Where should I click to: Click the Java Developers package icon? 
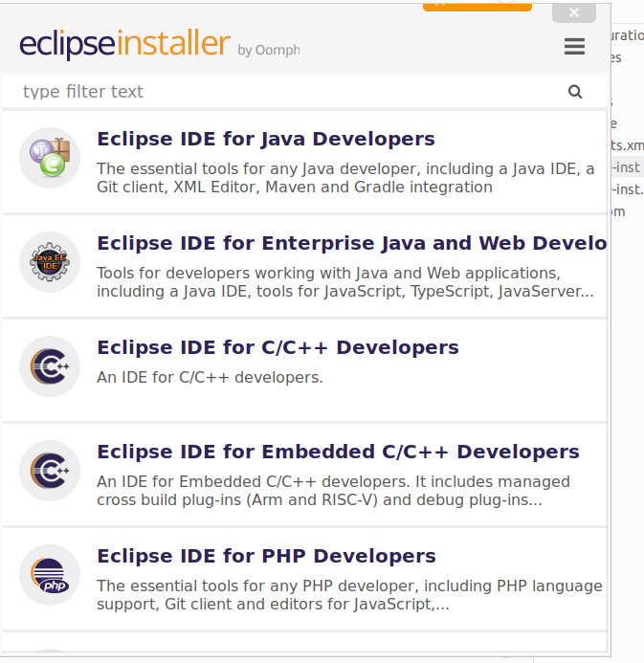click(50, 157)
